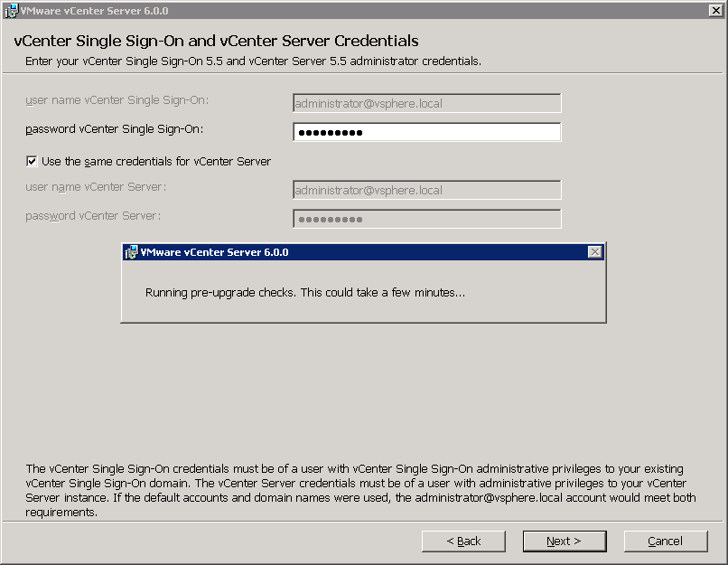Close the main vCenter Server installer window
This screenshot has height=565, width=728.
click(x=714, y=11)
